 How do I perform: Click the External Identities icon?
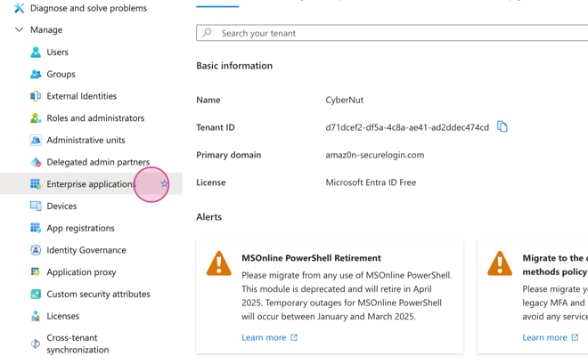coord(36,96)
